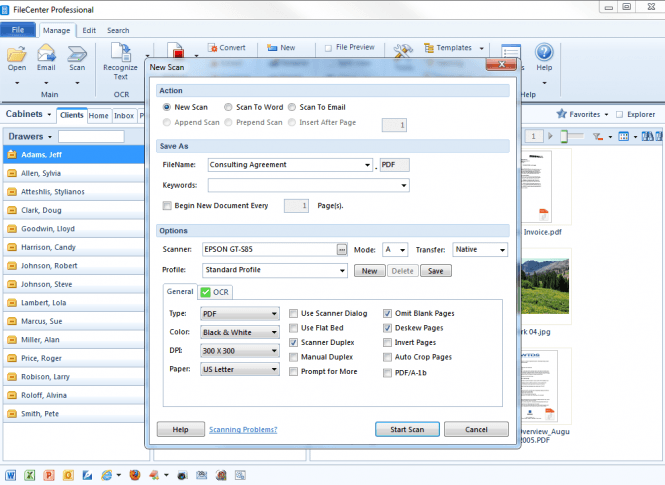Click the Cancel button in New Scan dialog
665x485 pixels.
tap(476, 429)
